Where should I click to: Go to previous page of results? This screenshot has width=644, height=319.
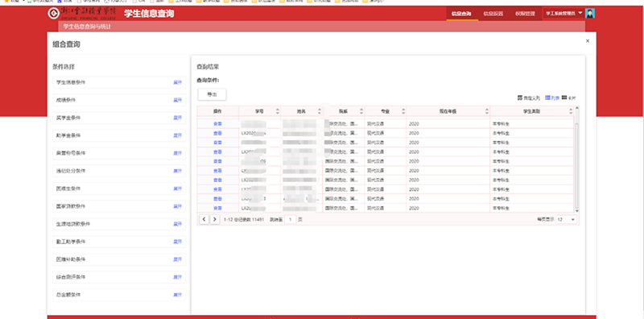[204, 220]
